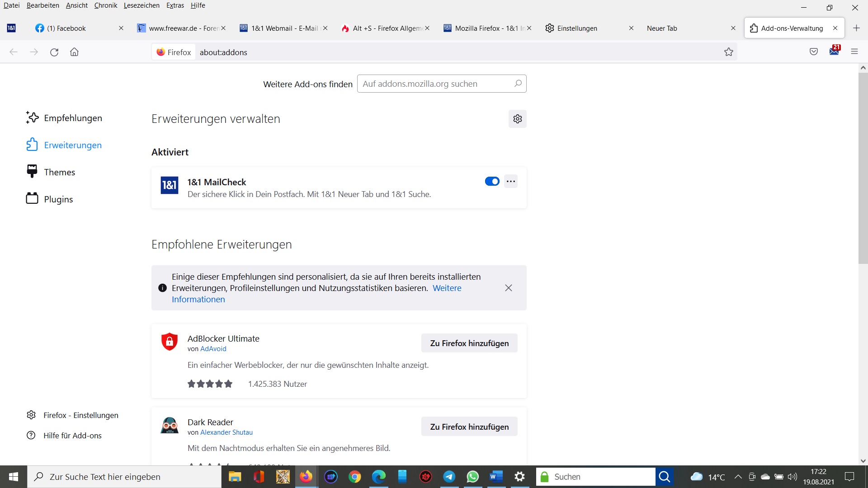Click the vertical page scrollbar thumb
Screen dimensions: 868x488
[863, 167]
